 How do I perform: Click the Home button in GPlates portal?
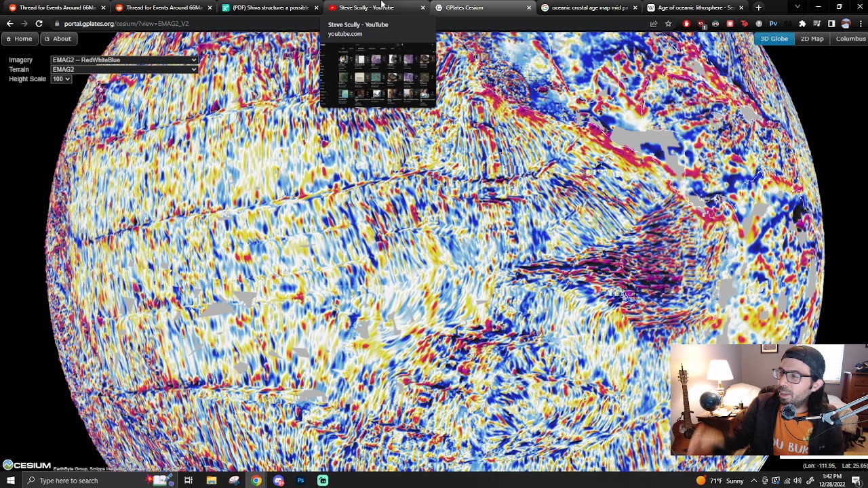click(x=19, y=39)
